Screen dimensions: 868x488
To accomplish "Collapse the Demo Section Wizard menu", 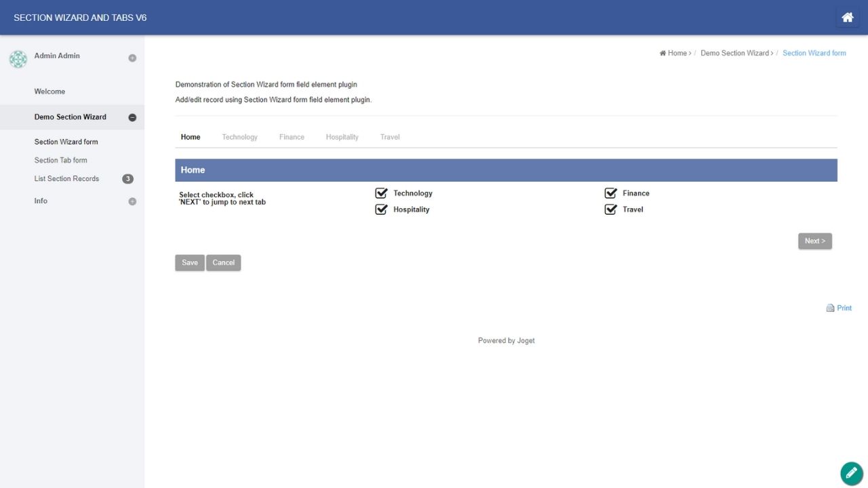I will tap(132, 117).
